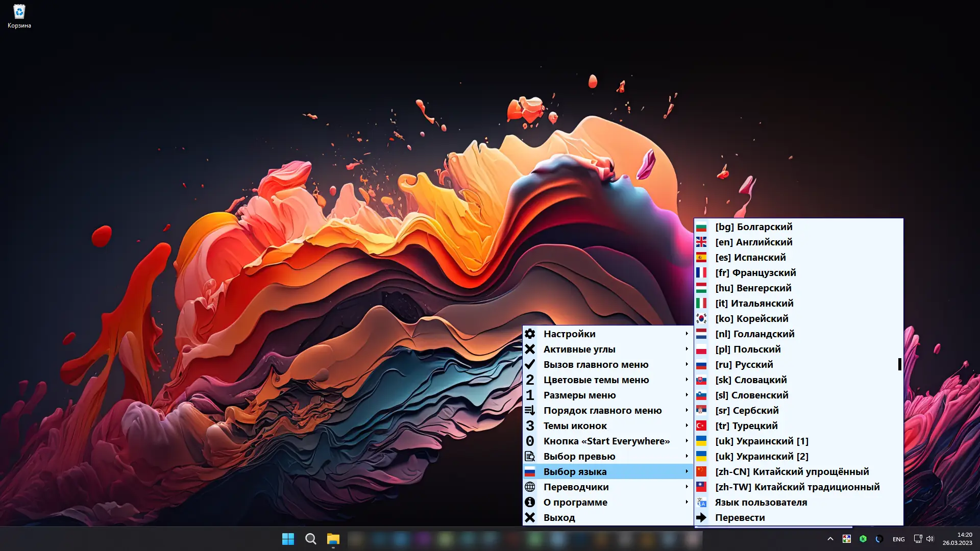Select [ru] Русский as the active language
980x551 pixels.
pyautogui.click(x=744, y=364)
